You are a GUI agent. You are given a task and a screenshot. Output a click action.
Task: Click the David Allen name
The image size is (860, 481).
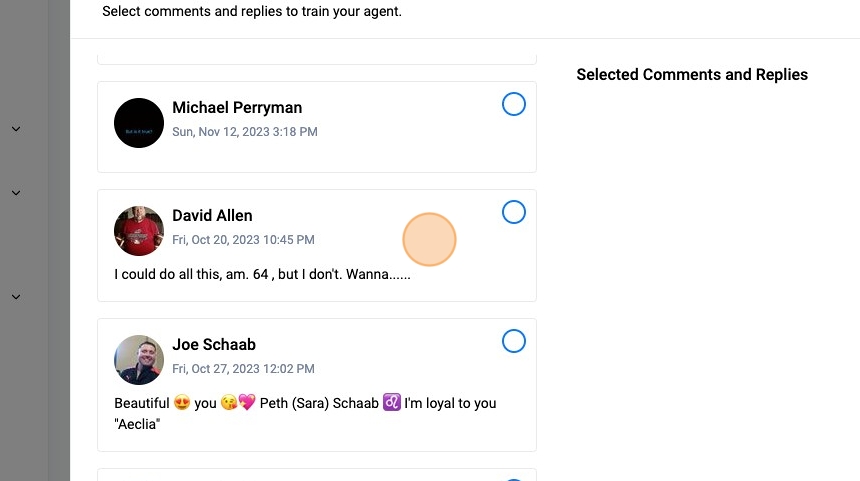coord(212,216)
